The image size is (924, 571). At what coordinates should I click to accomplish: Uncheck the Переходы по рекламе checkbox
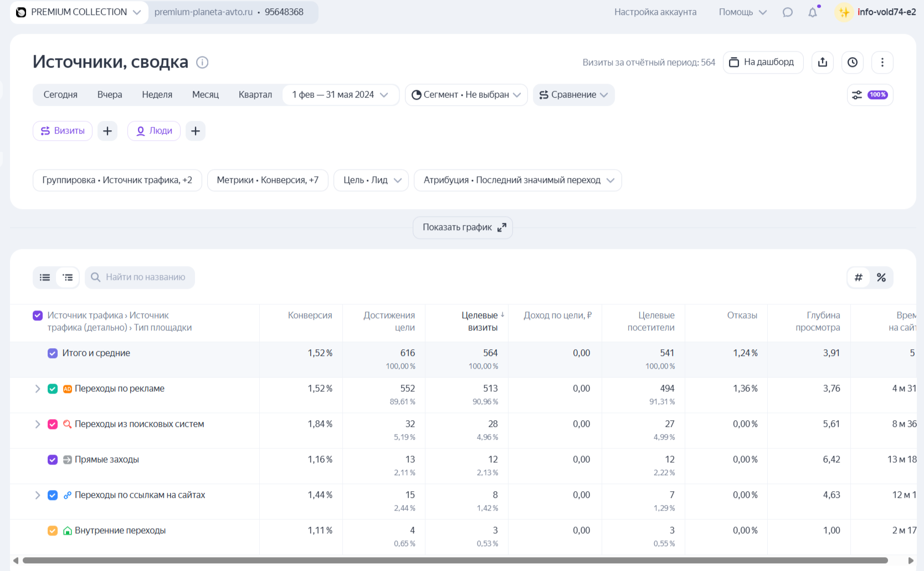pos(53,389)
